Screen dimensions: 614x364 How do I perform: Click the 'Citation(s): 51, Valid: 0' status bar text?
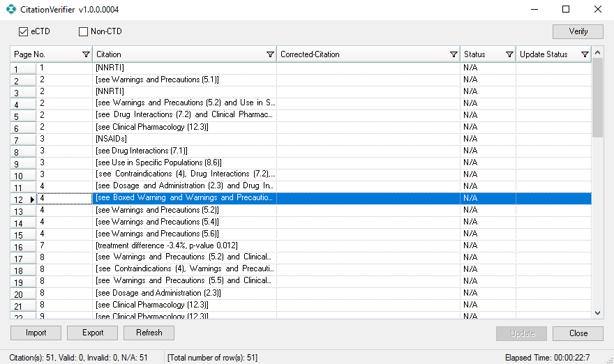pyautogui.click(x=78, y=358)
